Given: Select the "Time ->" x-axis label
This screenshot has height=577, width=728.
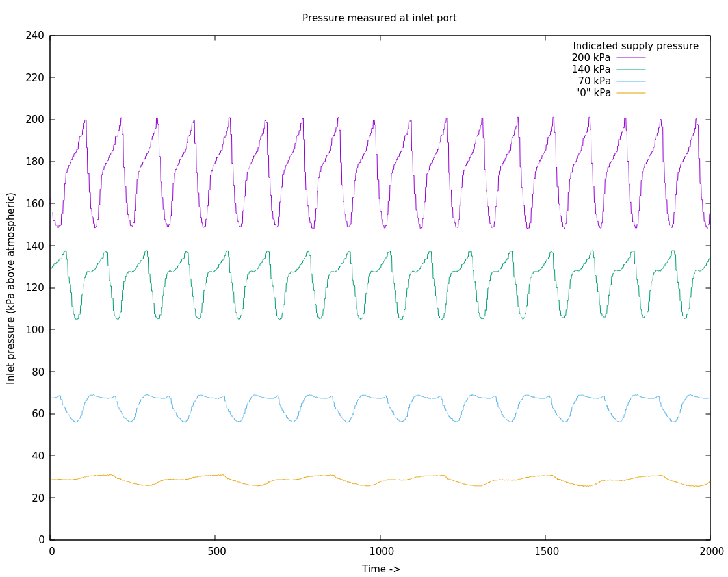Looking at the screenshot, I should (x=381, y=569).
